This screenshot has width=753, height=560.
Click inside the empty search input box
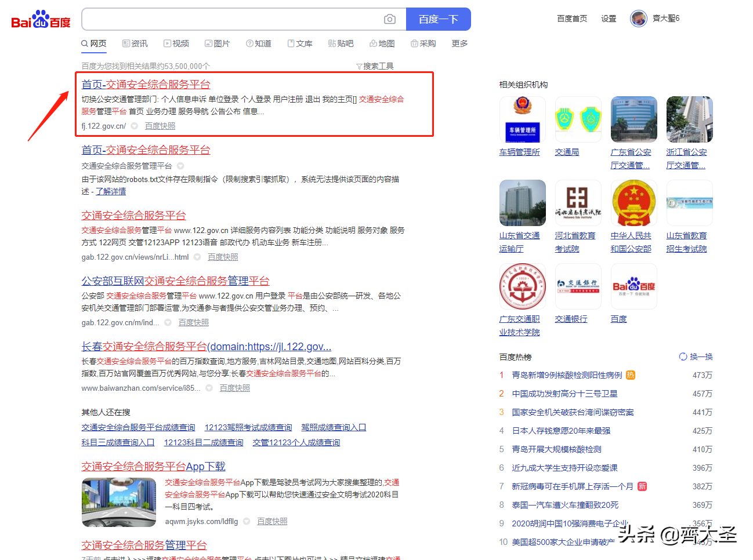[x=232, y=19]
